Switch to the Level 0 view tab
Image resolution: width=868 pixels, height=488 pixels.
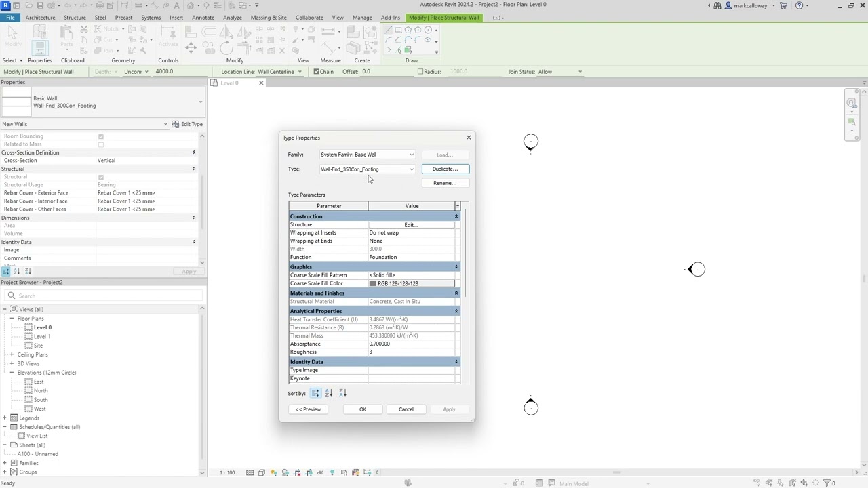tap(231, 83)
